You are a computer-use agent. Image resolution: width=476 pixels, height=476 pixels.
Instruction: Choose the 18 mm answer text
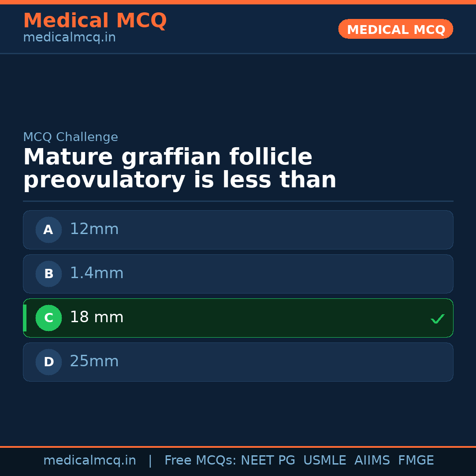[97, 317]
